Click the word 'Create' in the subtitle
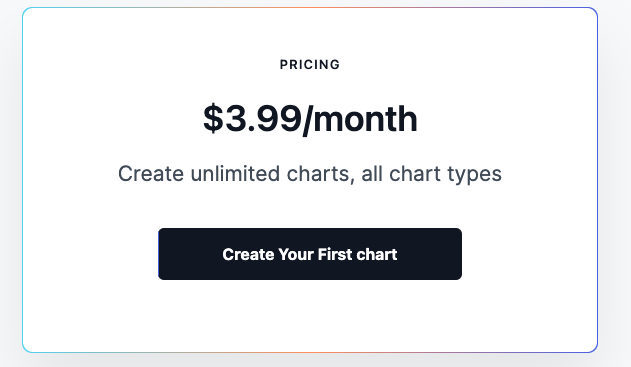The width and height of the screenshot is (631, 367). point(151,174)
